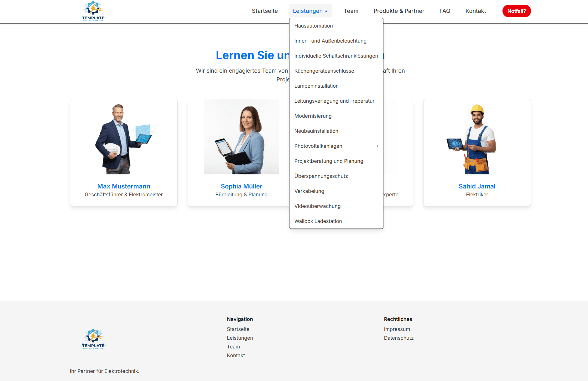Open the Hausautomation menu entry
The image size is (588, 381).
(314, 26)
